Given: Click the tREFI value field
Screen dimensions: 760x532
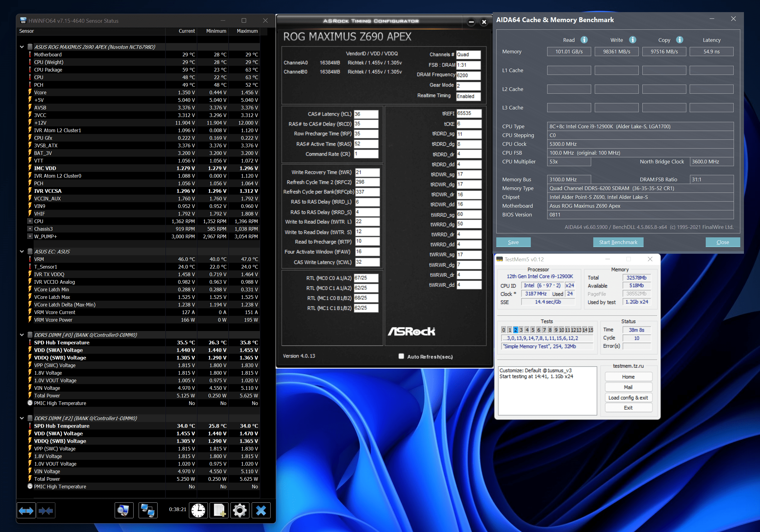Looking at the screenshot, I should click(469, 113).
